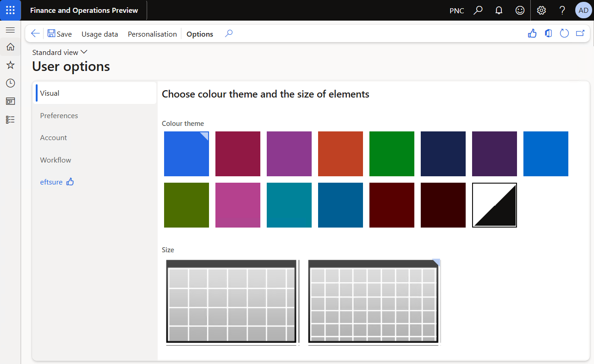Switch to the Workflow tab

95,160
